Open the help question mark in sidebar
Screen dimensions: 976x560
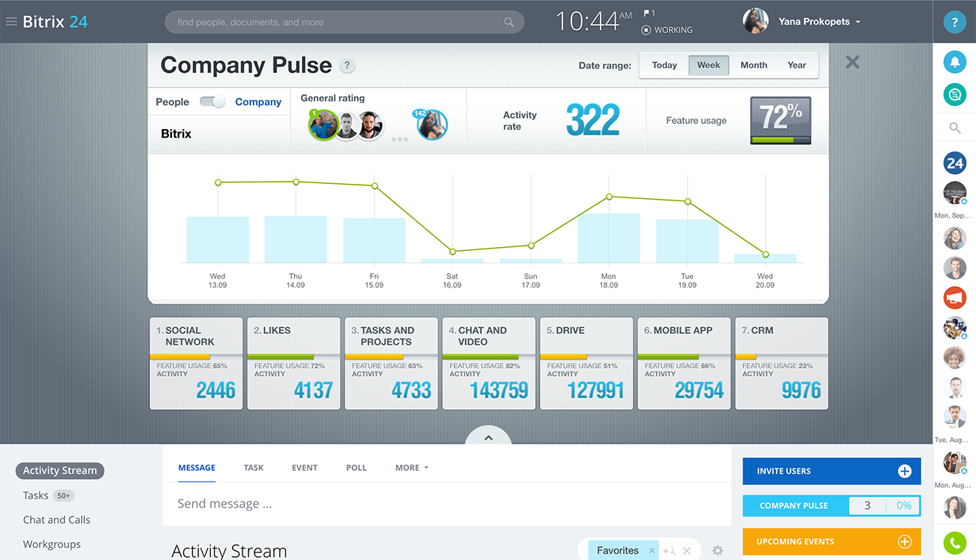[x=954, y=23]
